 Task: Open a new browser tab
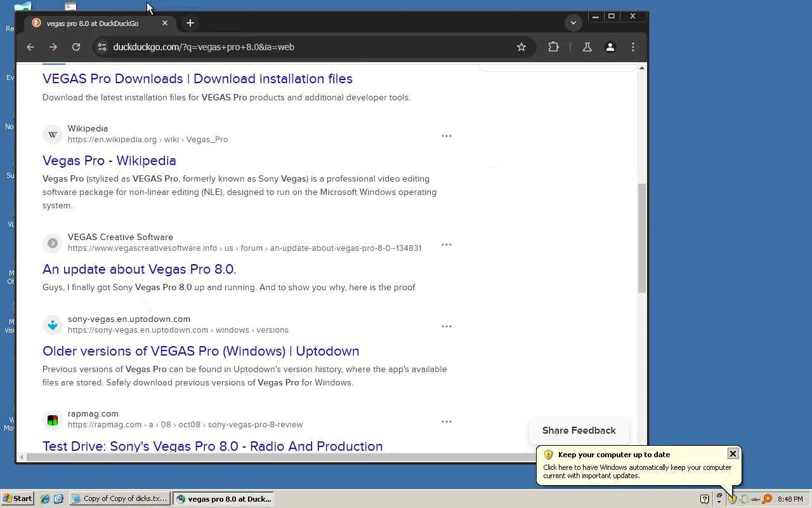[190, 23]
